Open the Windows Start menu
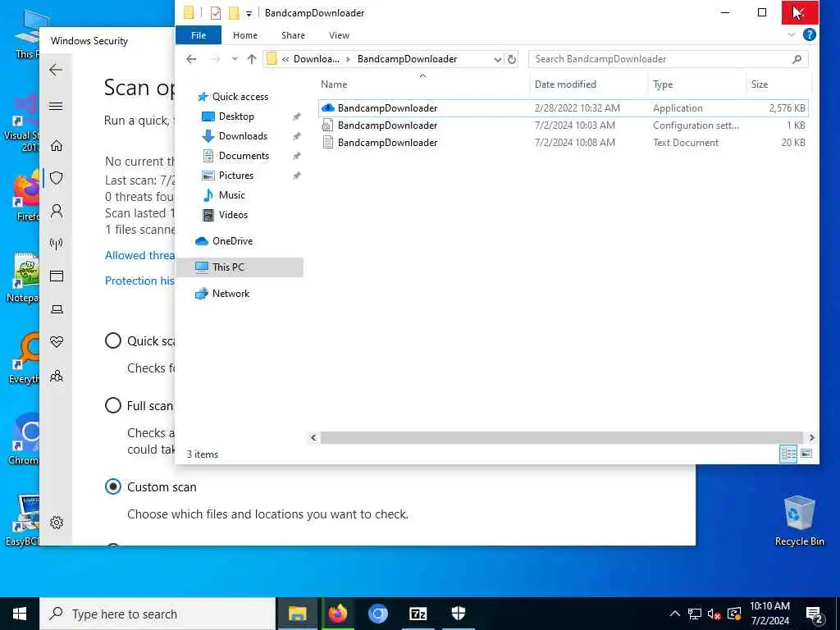The width and height of the screenshot is (840, 630). pyautogui.click(x=20, y=614)
